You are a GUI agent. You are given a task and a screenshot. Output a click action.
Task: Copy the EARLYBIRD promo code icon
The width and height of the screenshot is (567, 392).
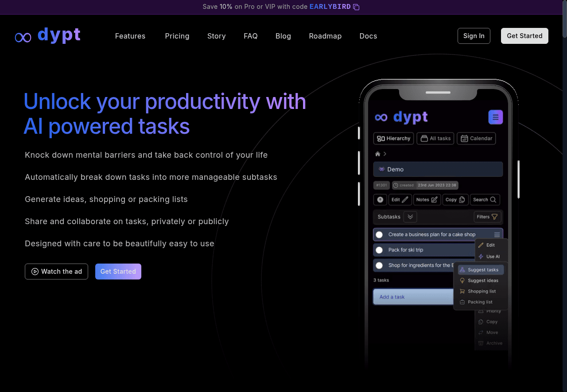pos(356,7)
